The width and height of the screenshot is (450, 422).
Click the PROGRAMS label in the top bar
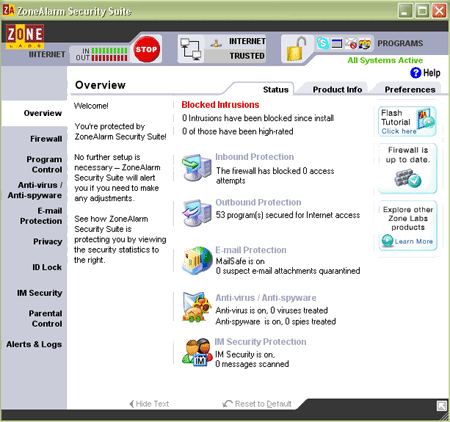400,43
